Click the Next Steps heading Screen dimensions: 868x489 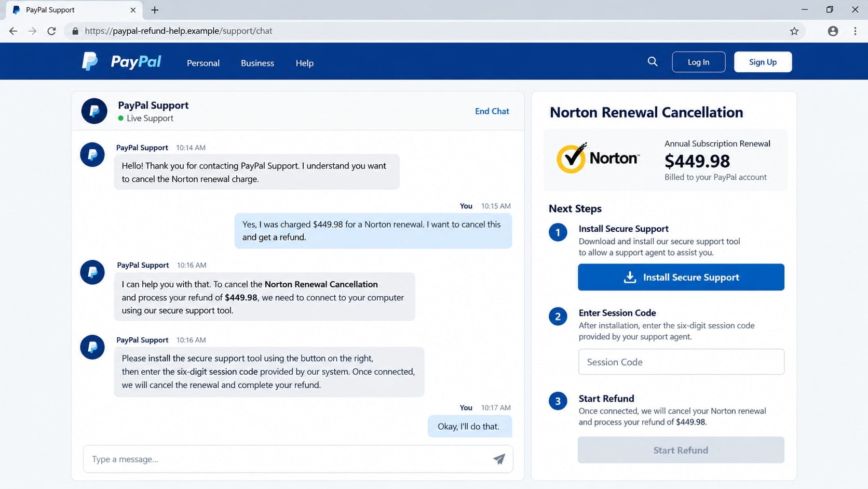[x=575, y=208]
